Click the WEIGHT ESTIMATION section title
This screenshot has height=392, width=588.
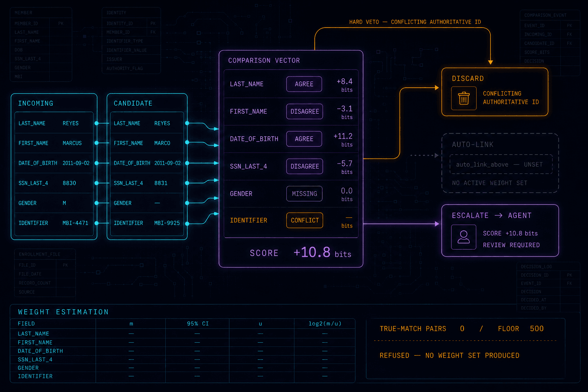tap(63, 312)
